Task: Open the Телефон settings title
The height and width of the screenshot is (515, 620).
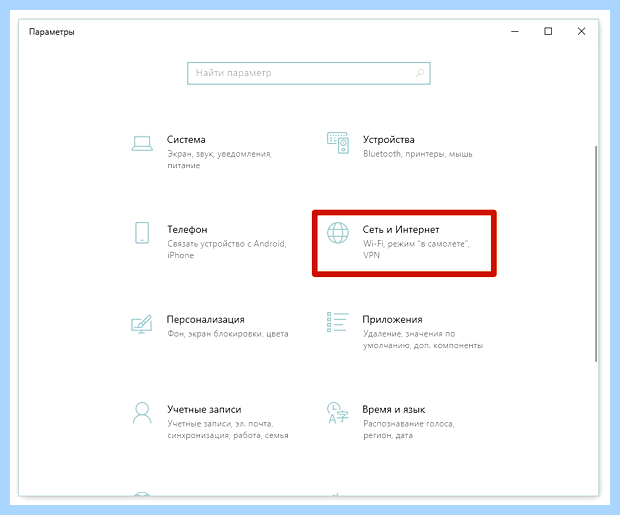Action: pos(187,229)
